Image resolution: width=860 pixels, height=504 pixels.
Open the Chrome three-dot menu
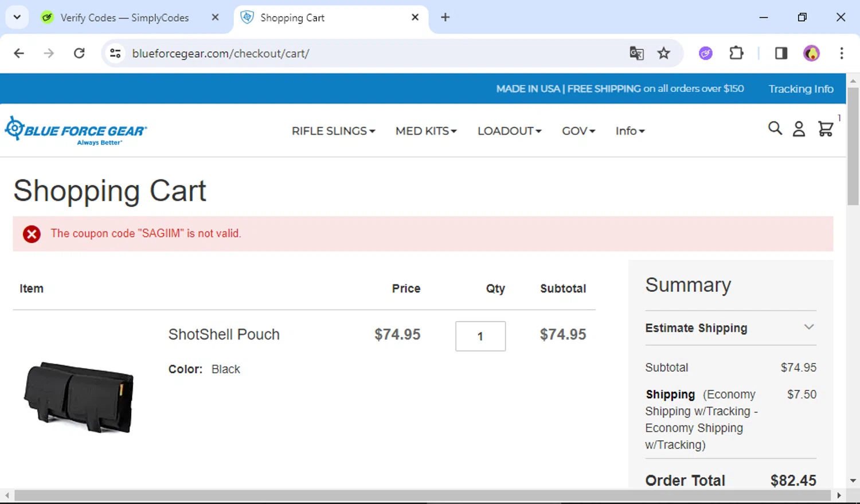(842, 53)
